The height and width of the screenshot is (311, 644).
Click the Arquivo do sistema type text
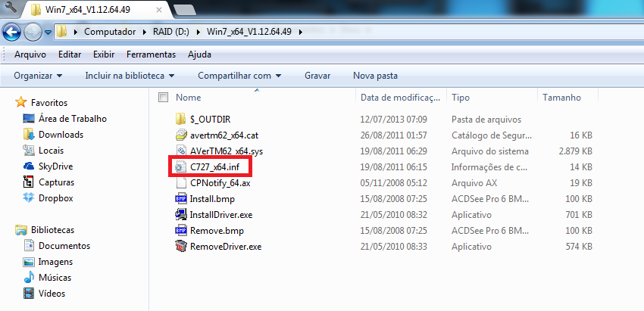tap(489, 151)
